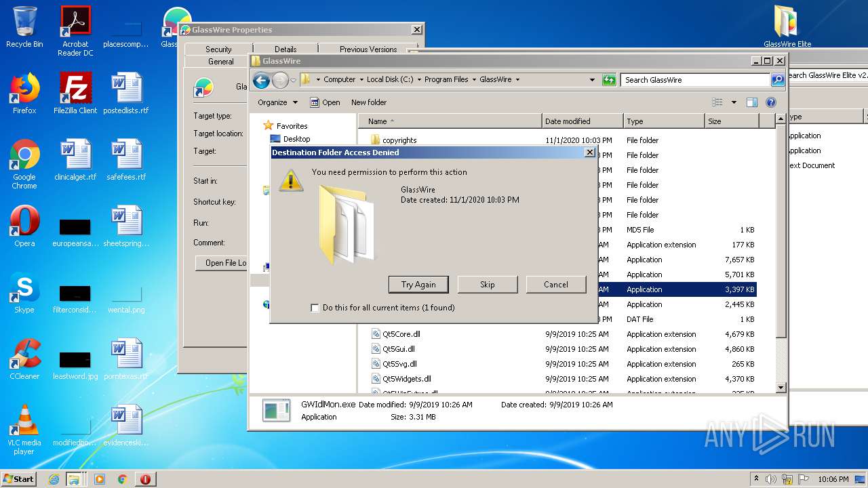Click the search magnifier icon in GlassWire window
Screen dimensions: 868x488
[778, 80]
